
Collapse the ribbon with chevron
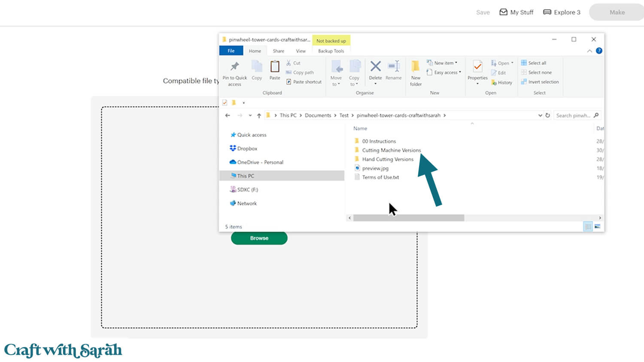[x=589, y=51]
